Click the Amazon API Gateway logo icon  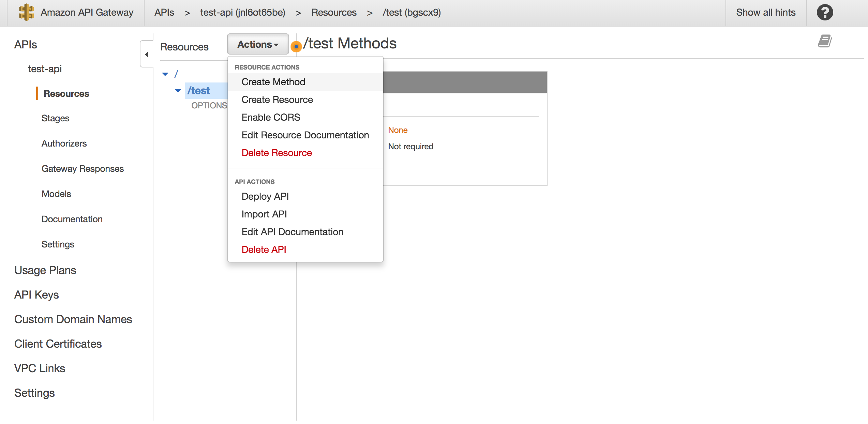tap(26, 13)
